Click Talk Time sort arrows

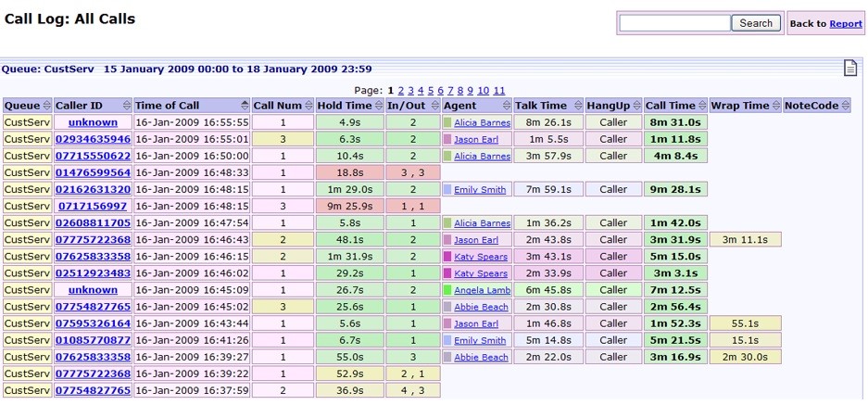576,106
